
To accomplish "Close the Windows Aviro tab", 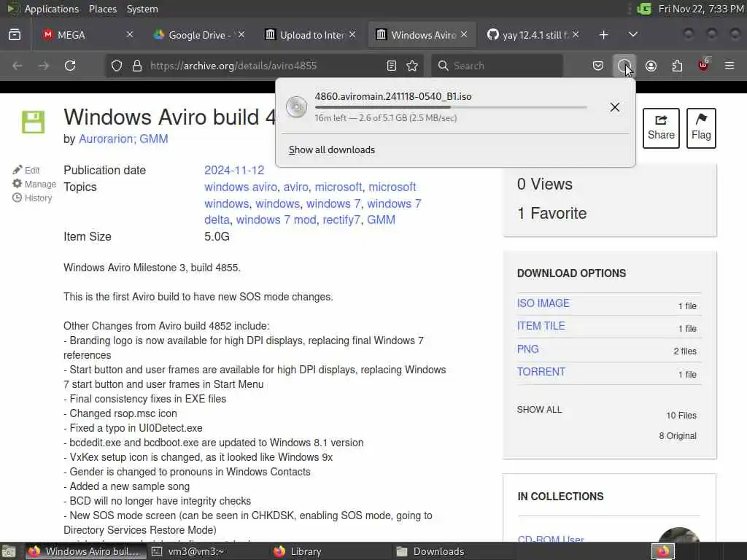I will pyautogui.click(x=464, y=35).
